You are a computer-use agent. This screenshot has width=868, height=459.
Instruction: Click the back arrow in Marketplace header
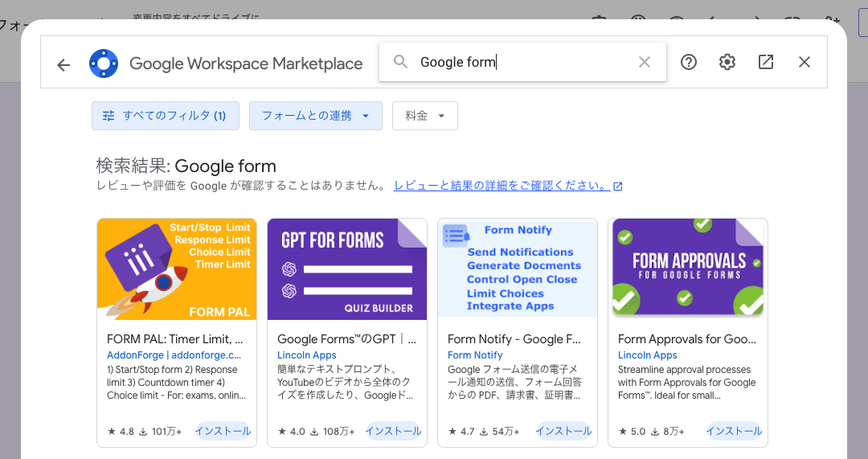(x=63, y=65)
